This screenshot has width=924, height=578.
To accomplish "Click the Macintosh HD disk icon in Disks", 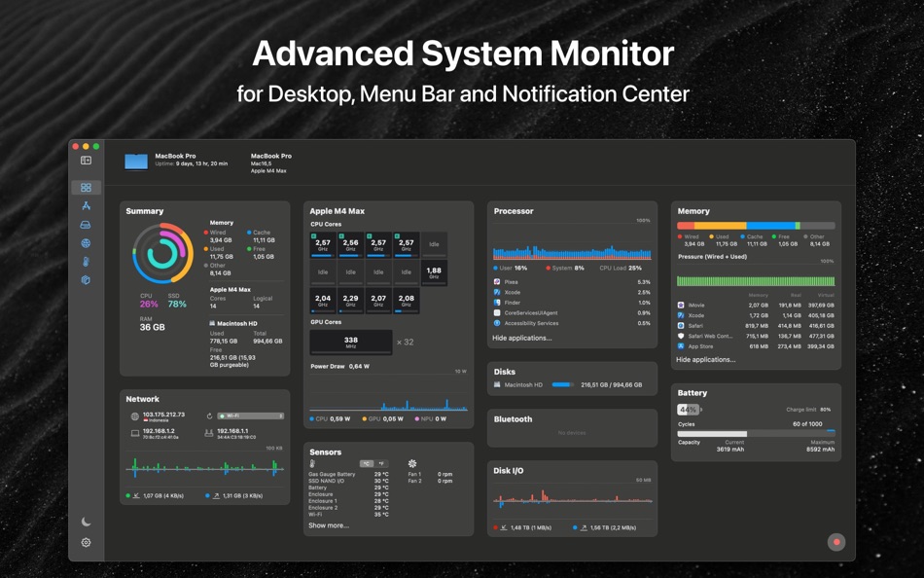I will click(497, 384).
